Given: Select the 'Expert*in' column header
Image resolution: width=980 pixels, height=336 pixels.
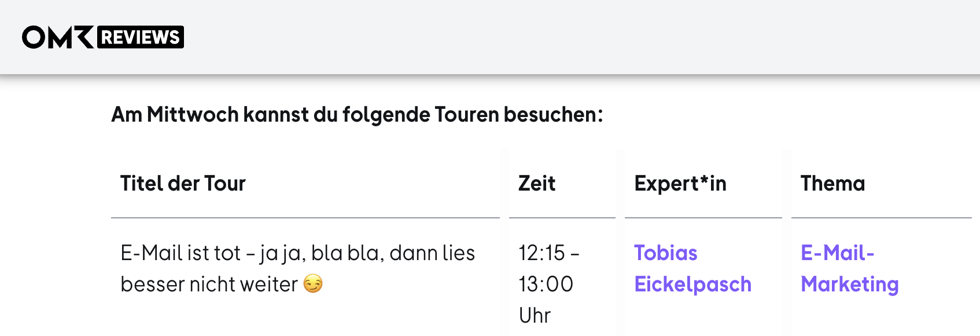Looking at the screenshot, I should point(680,184).
